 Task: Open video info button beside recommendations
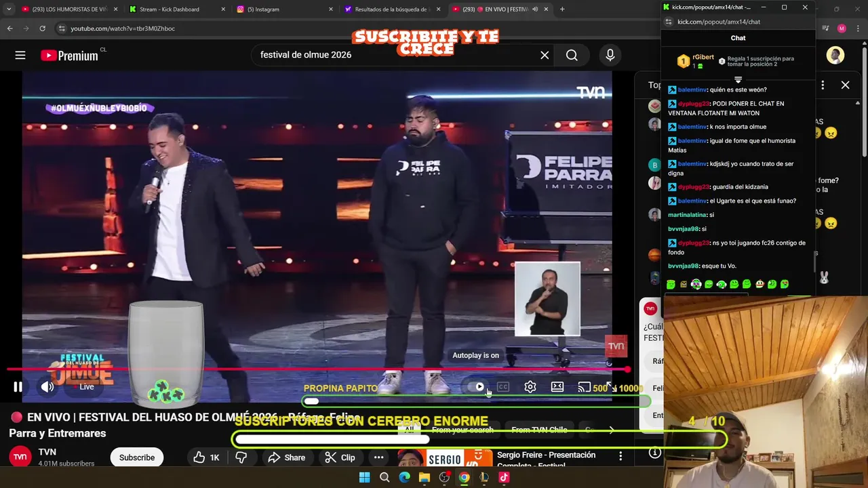point(654,453)
